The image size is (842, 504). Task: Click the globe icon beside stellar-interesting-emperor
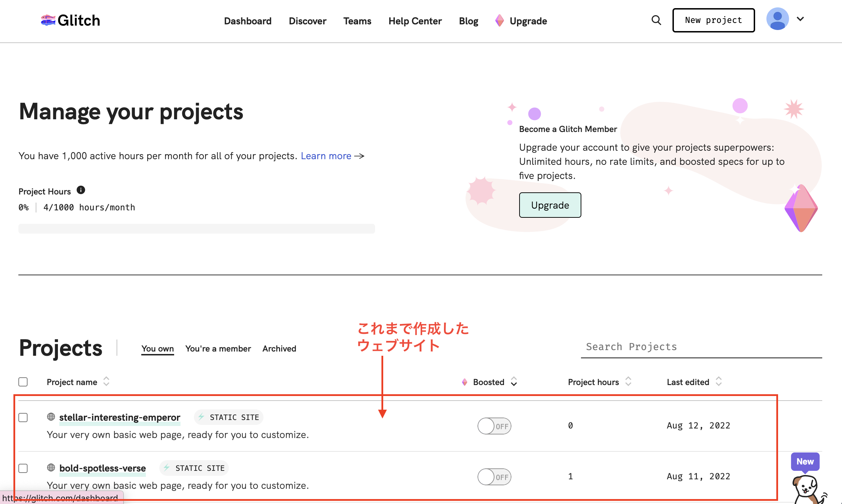click(51, 417)
